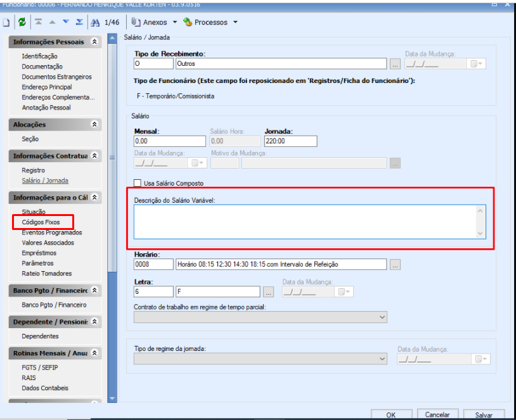
Task: Open calendar for Tipo de Recebimento Data da Mudança
Action: [476, 64]
